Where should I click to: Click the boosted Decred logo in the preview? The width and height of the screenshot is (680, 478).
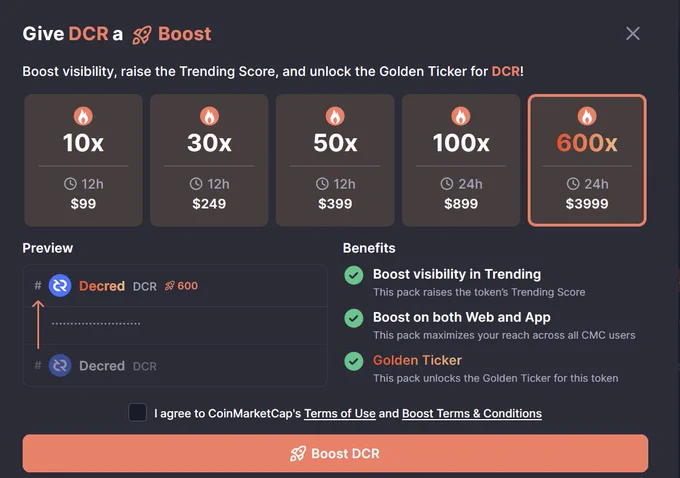(x=60, y=285)
